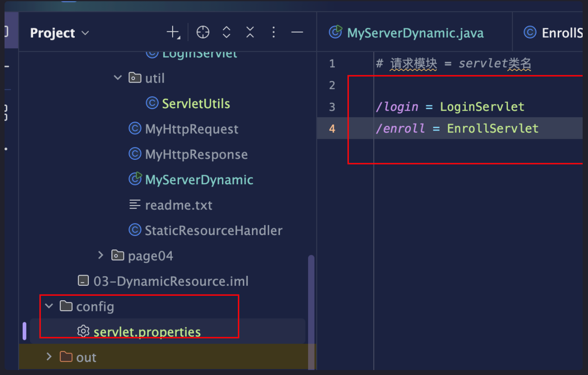Image resolution: width=588 pixels, height=375 pixels.
Task: Click the /enroll key in editor
Action: pos(400,128)
